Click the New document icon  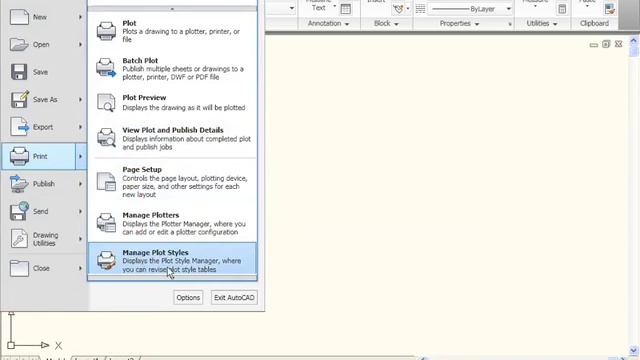click(x=19, y=17)
